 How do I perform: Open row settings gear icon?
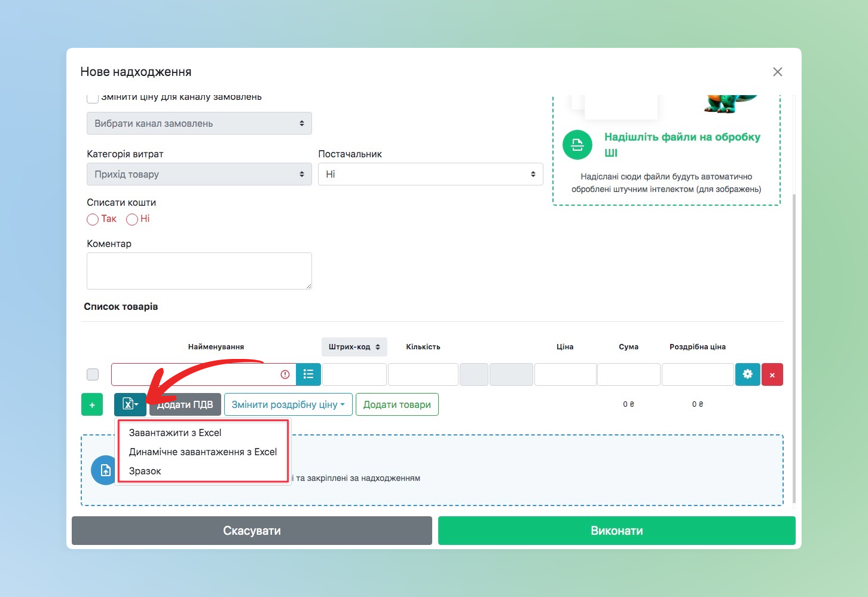coord(747,374)
